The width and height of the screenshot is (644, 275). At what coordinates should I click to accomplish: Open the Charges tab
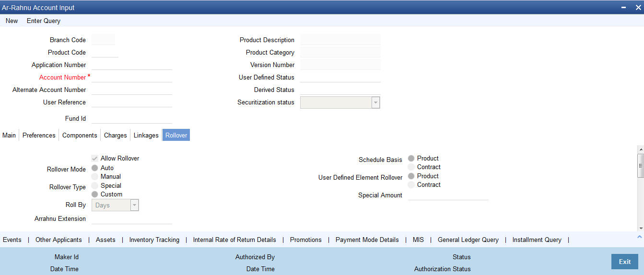click(116, 135)
